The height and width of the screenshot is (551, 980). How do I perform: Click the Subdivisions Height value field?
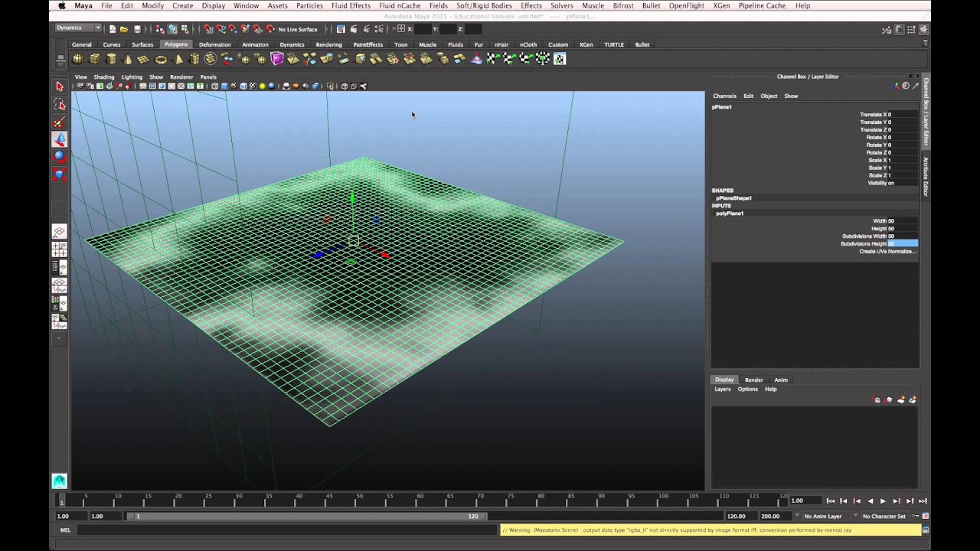[902, 244]
